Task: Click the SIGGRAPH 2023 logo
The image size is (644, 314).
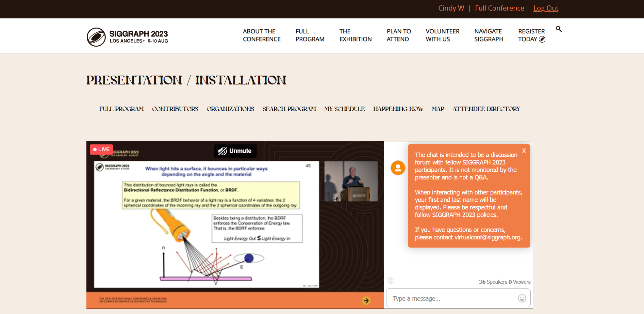Action: 127,37
